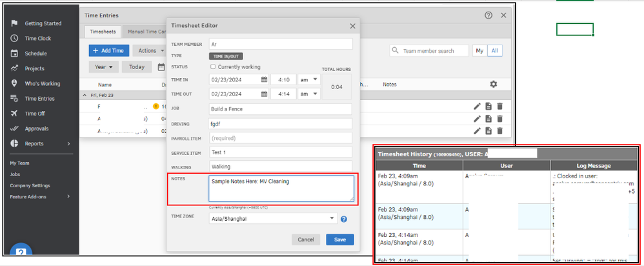Click Save in Timesheet Editor
Viewport: 644px width, 266px height.
click(x=340, y=240)
